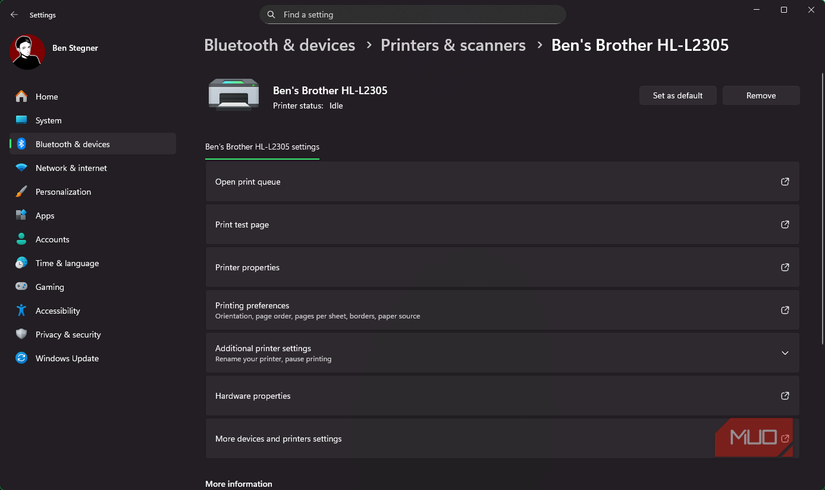Click external link icon for Print test page

coord(785,225)
